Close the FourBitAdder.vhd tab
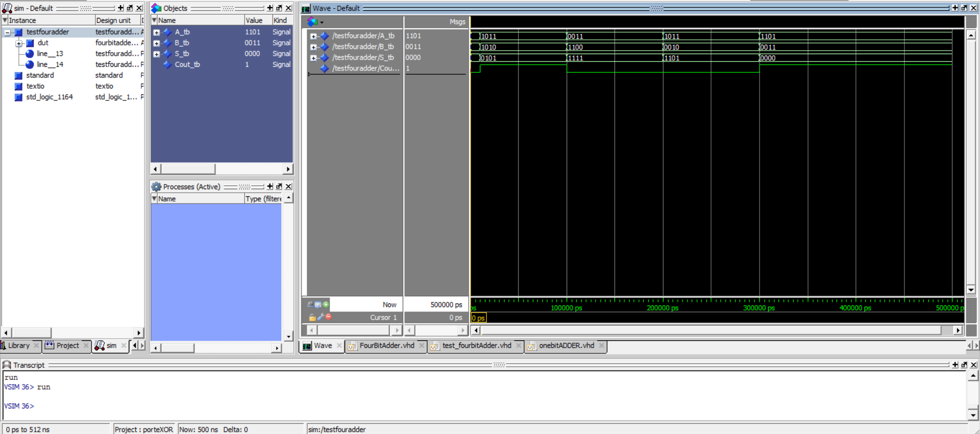Viewport: 980px width, 434px height. point(422,346)
